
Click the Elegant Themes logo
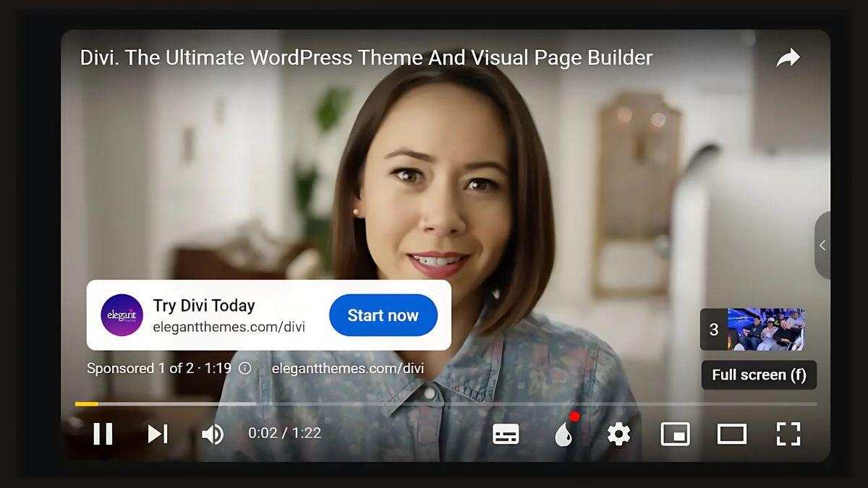(x=122, y=315)
